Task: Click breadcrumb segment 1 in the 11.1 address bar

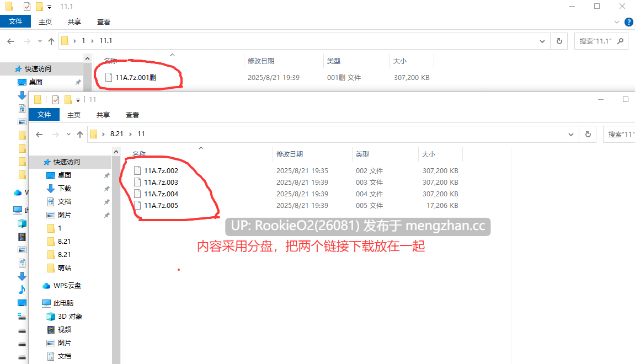Action: pyautogui.click(x=83, y=40)
